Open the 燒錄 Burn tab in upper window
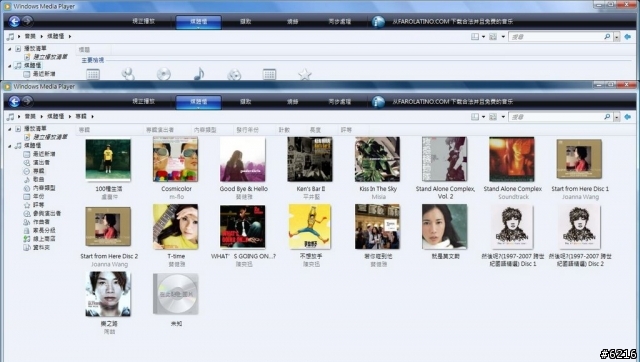The width and height of the screenshot is (640, 362). click(x=292, y=22)
